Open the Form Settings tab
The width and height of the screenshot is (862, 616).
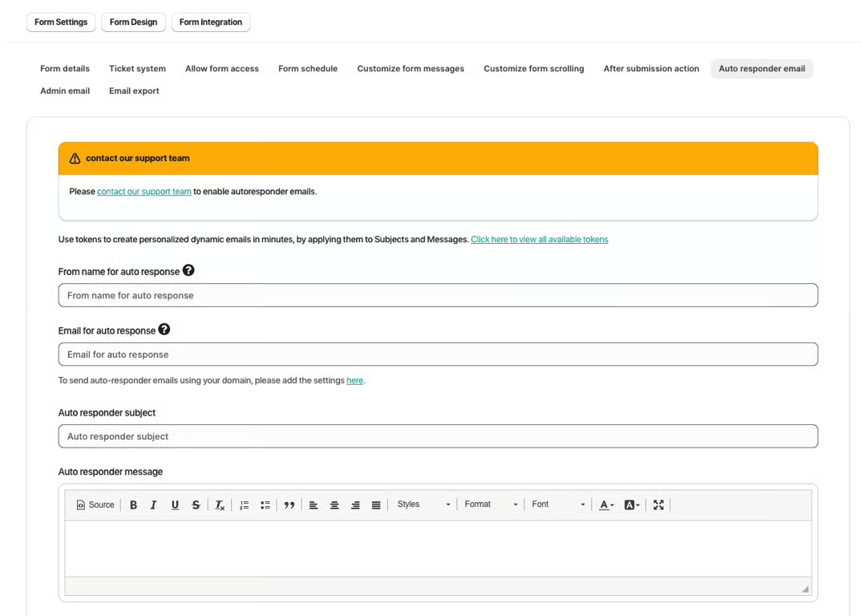(x=61, y=22)
